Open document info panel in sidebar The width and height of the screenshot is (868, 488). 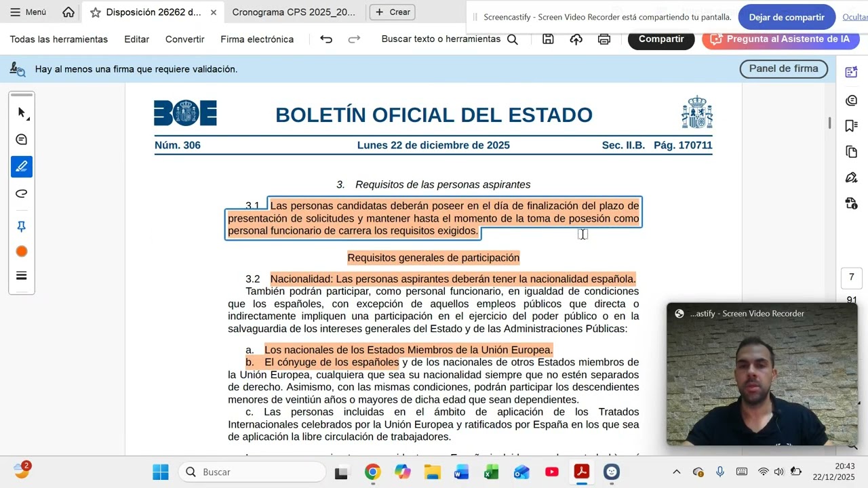pos(852,203)
